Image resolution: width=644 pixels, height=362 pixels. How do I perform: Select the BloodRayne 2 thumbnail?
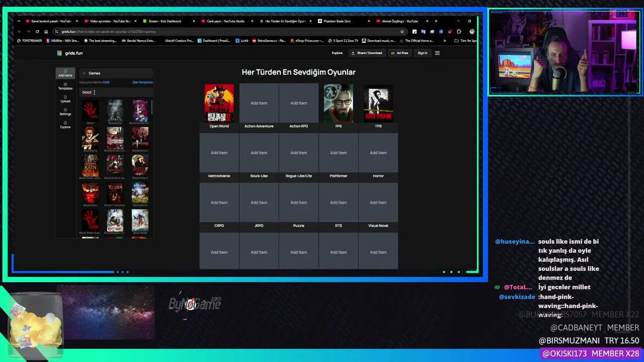[140, 138]
